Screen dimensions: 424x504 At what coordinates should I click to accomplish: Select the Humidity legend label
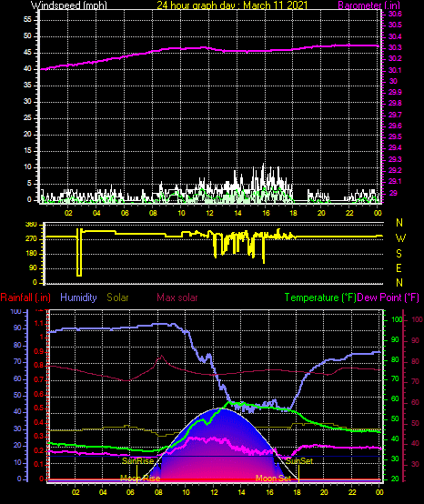coord(78,297)
